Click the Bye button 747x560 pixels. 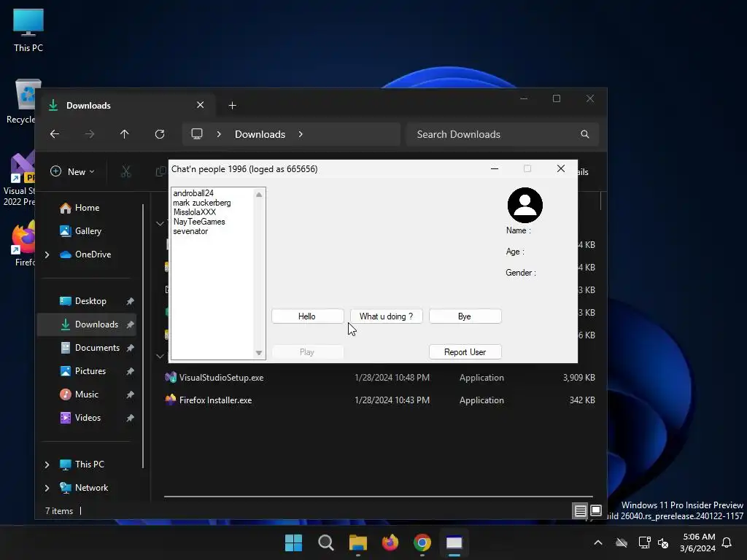(x=465, y=316)
